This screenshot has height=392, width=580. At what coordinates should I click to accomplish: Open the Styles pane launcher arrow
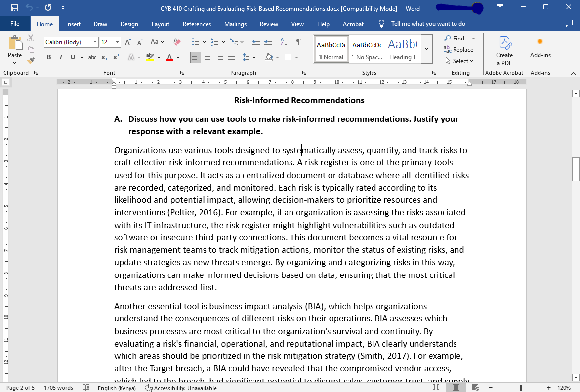(x=434, y=73)
